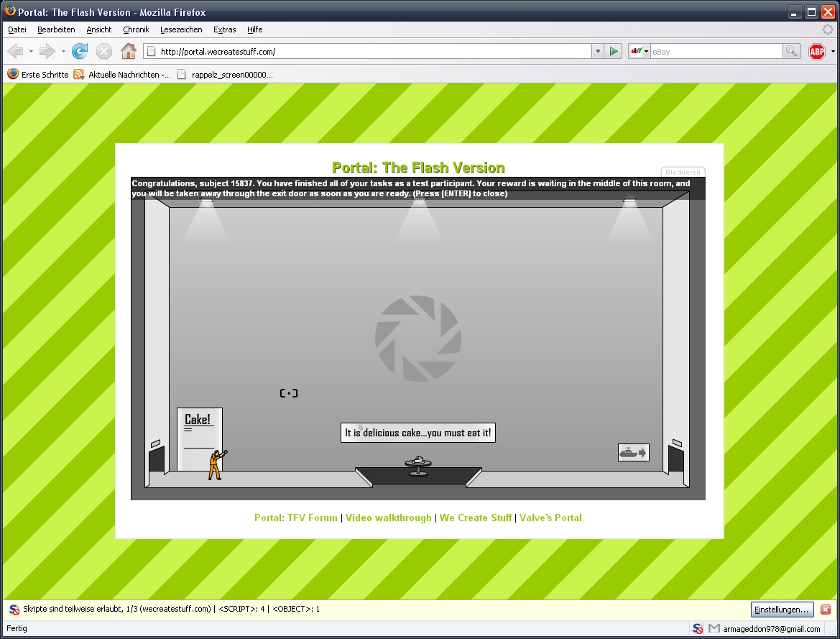Click the Stop loading icon
This screenshot has height=639, width=840.
tap(104, 51)
